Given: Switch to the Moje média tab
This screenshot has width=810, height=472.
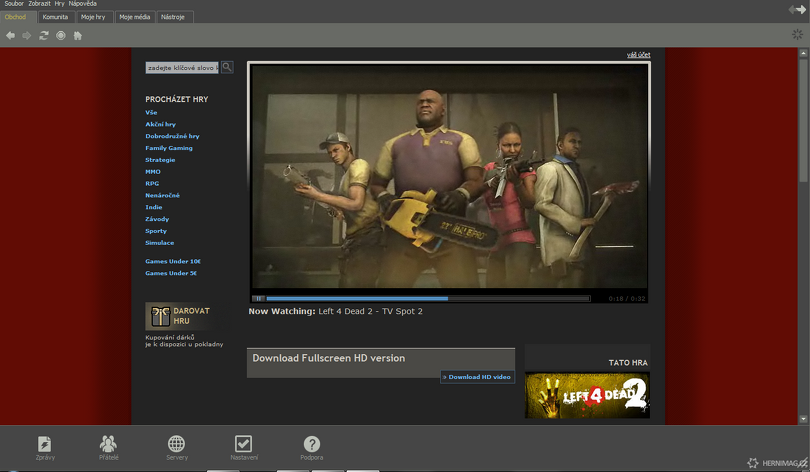Looking at the screenshot, I should (x=135, y=17).
